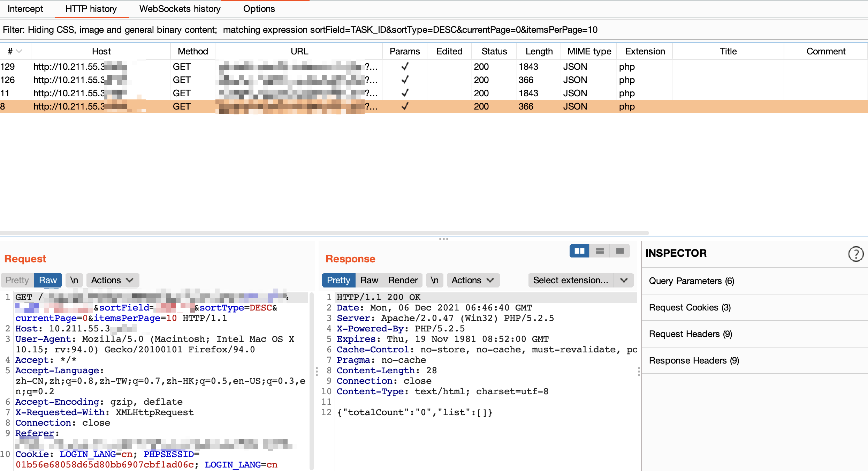The height and width of the screenshot is (471, 868).
Task: Switch Response view to Render
Action: tap(403, 280)
